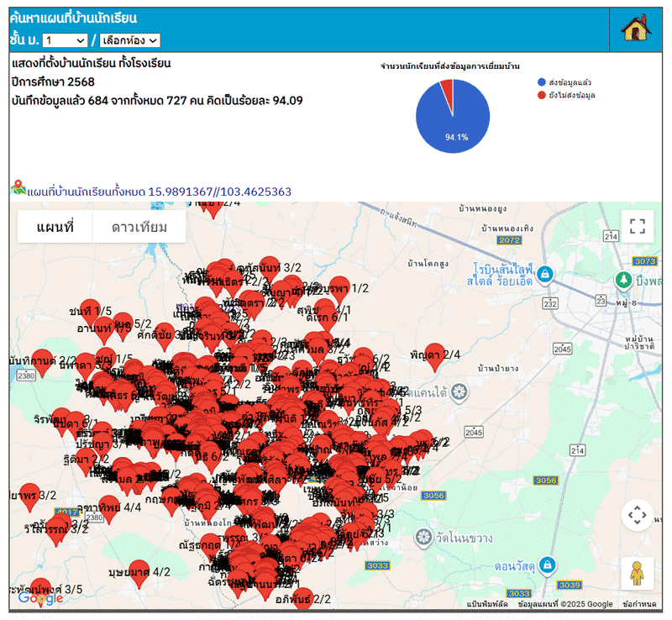
Task: Click the red marker for บุษยมาศ 4/2
Action: [139, 572]
